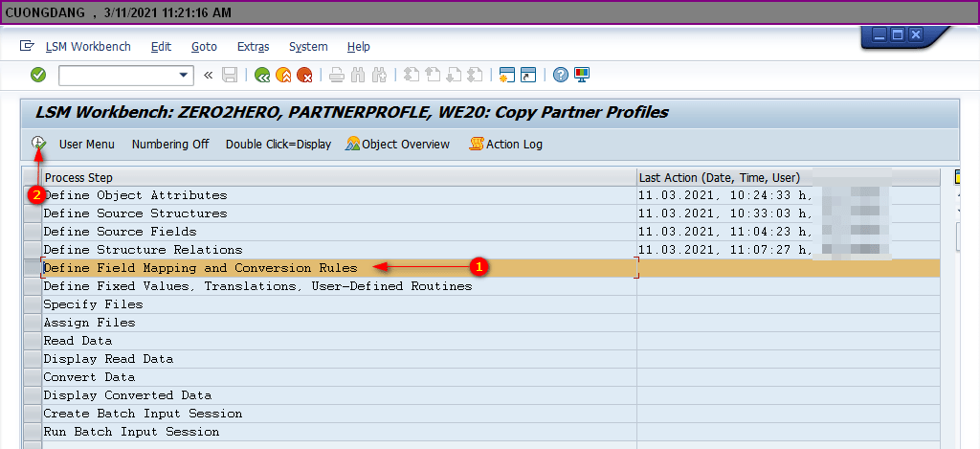Open the Goto menu
Image resolution: width=980 pixels, height=449 pixels.
[204, 47]
